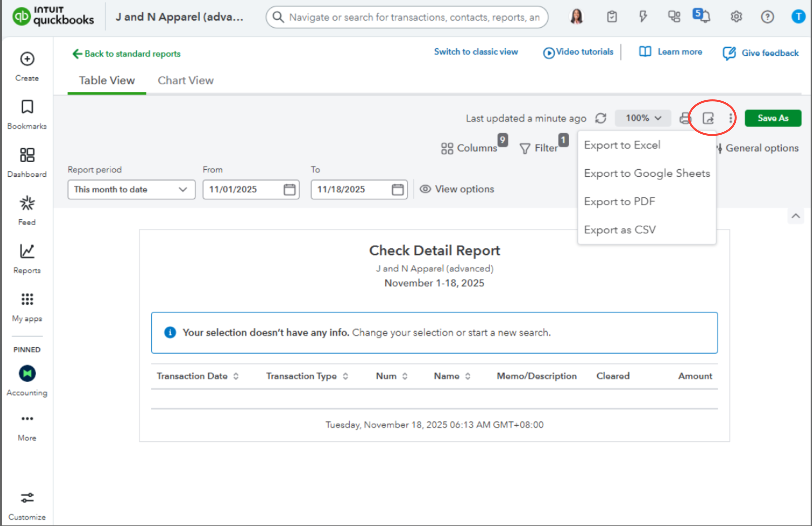The width and height of the screenshot is (812, 526).
Task: Open the Feed sidebar icon
Action: tap(27, 203)
